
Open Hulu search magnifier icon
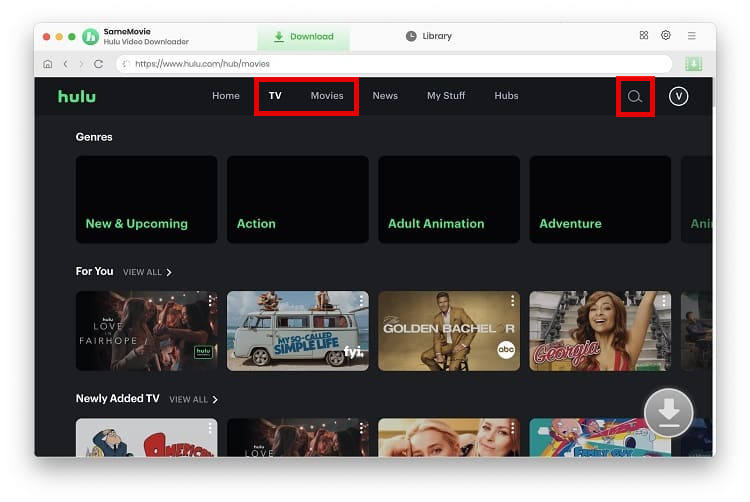coord(634,97)
